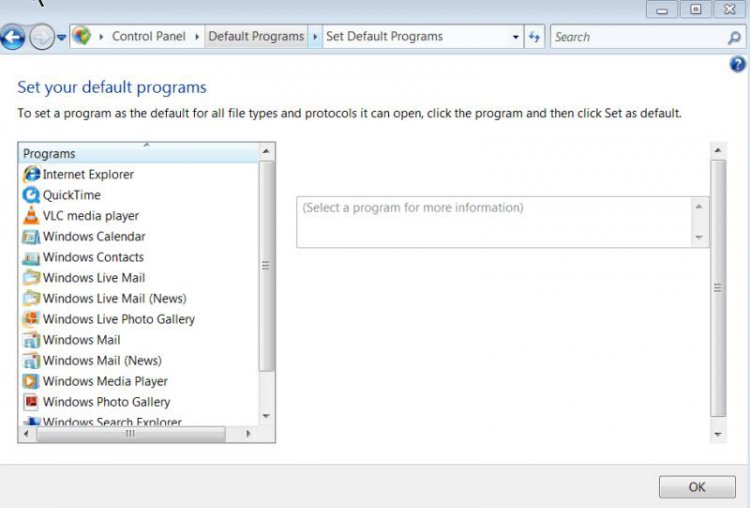This screenshot has height=508, width=750.
Task: Go back with the blue back arrow
Action: 13,37
